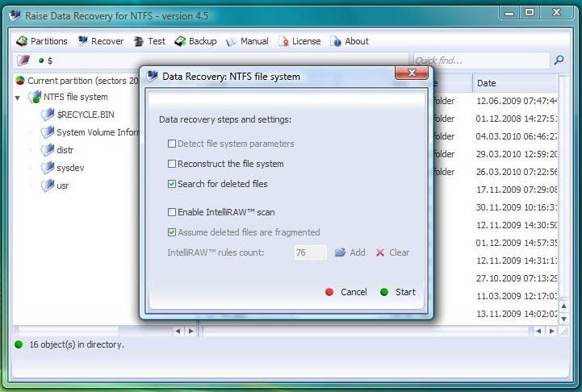Open the License menu item
Screen dimensions: 582x392
click(299, 41)
